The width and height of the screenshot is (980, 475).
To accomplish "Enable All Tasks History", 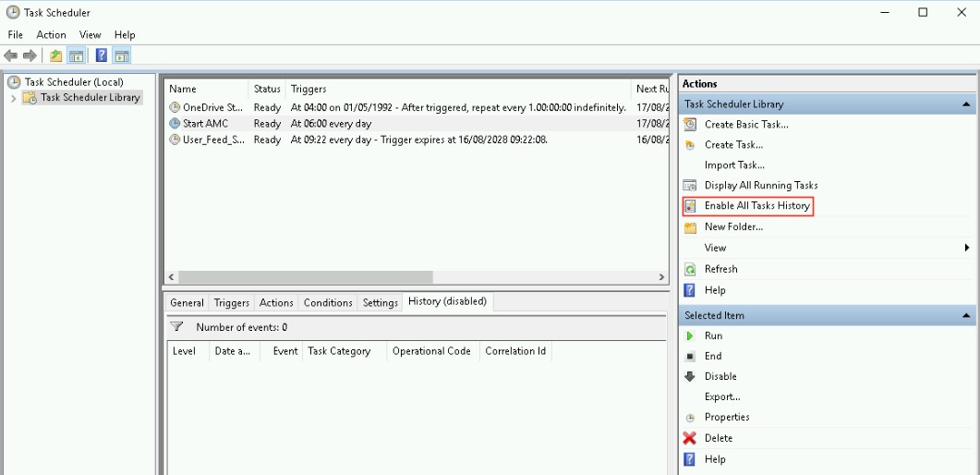I will click(x=756, y=206).
